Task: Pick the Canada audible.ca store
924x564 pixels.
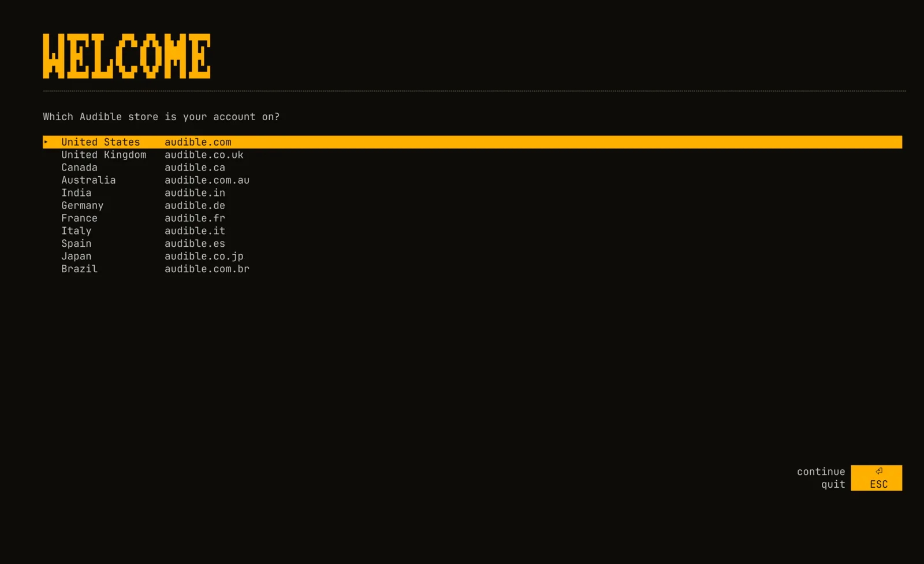Action: (472, 168)
